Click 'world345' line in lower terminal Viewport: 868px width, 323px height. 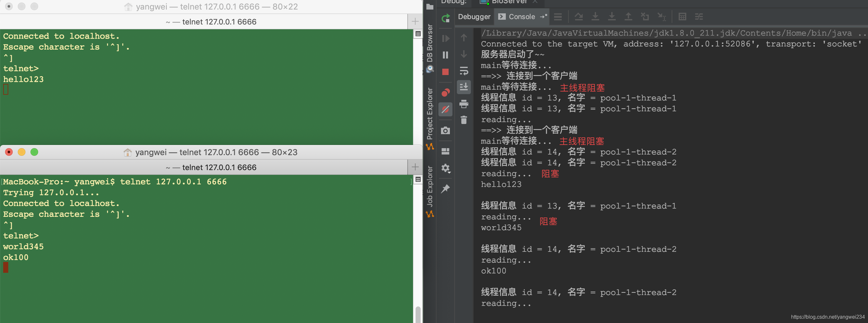click(x=23, y=246)
